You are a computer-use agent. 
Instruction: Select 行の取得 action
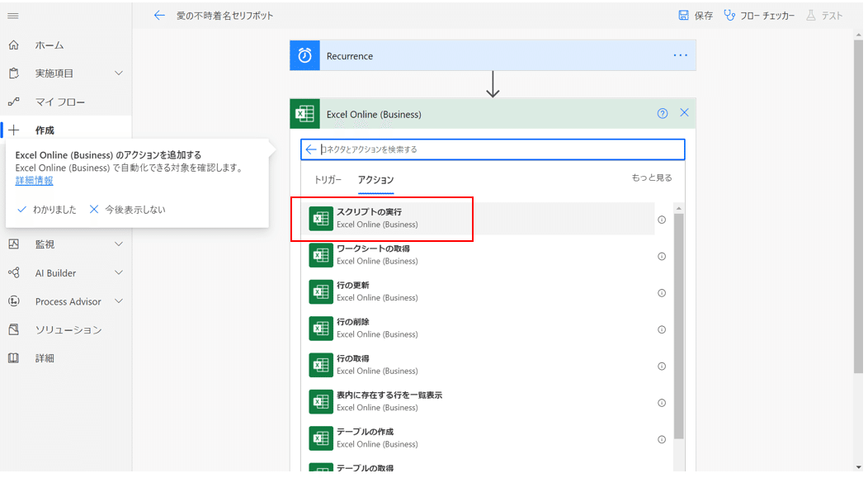(x=479, y=364)
